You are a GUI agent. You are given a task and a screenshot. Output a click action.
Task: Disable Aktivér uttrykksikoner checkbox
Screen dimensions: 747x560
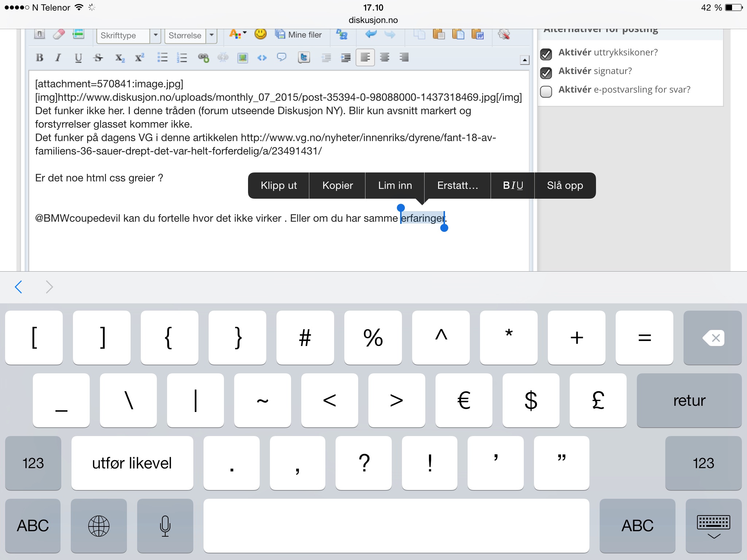(x=546, y=54)
